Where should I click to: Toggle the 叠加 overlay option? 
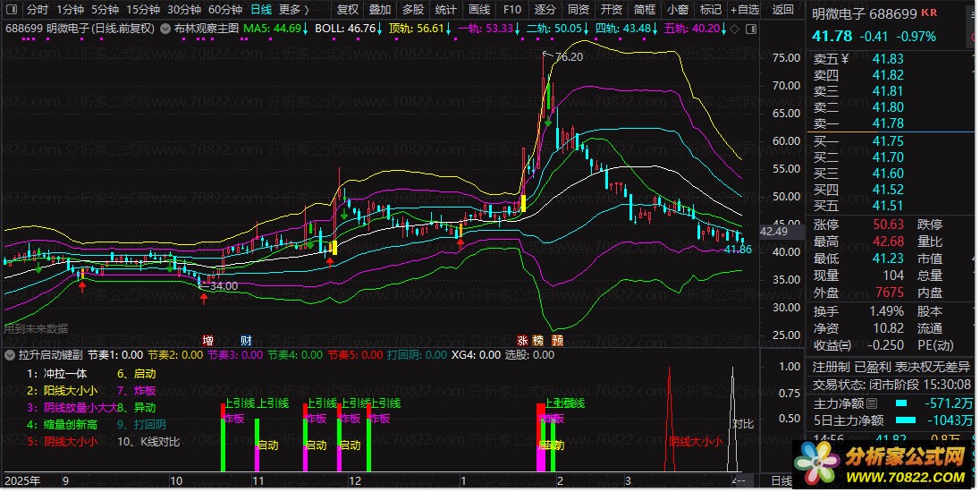pos(380,10)
